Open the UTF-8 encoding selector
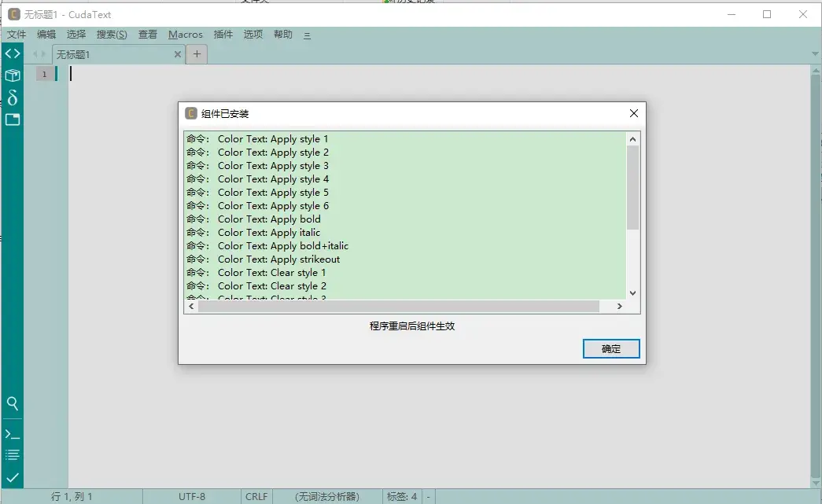 193,496
